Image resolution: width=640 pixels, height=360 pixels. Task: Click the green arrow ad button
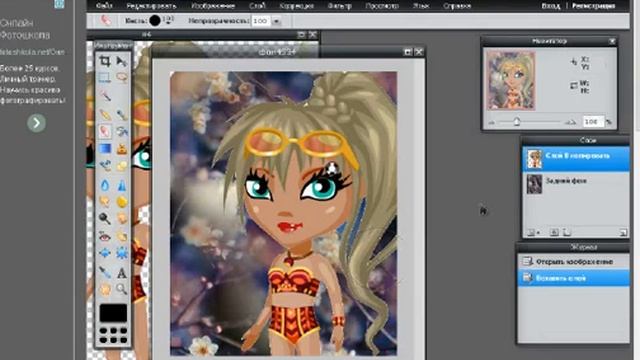[36, 122]
